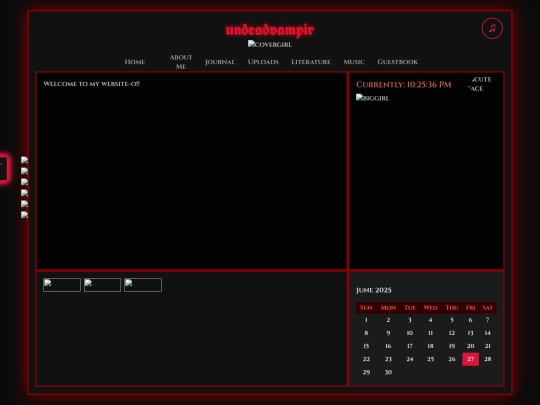Screen dimensions: 540x405
Task: Select June 10 in the calendar
Action: (x=409, y=333)
